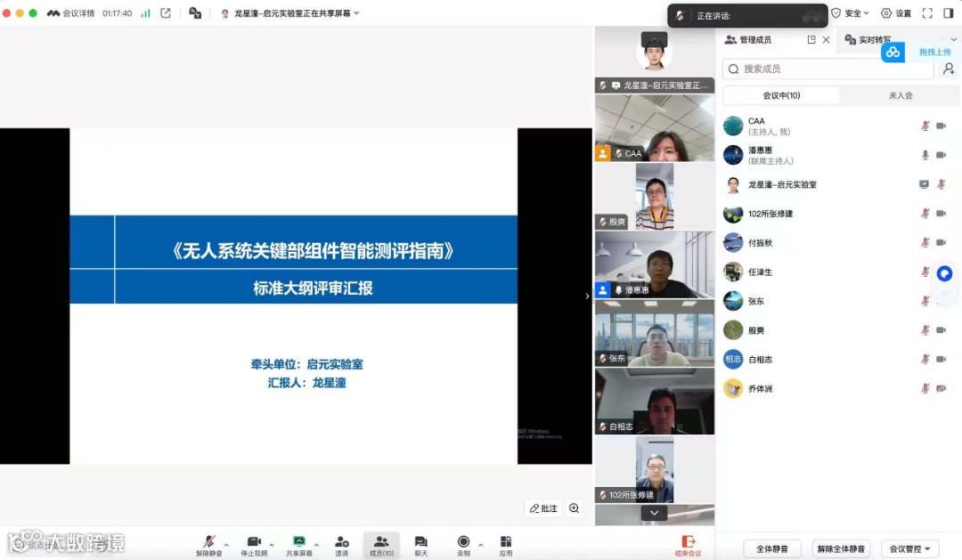Click add-member icon beside search field

pyautogui.click(x=949, y=69)
